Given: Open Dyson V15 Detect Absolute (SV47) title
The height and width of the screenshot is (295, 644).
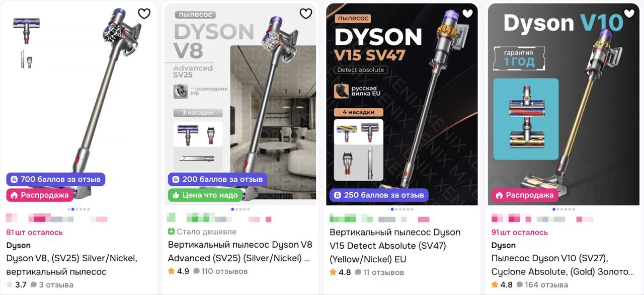Looking at the screenshot, I should point(395,246).
